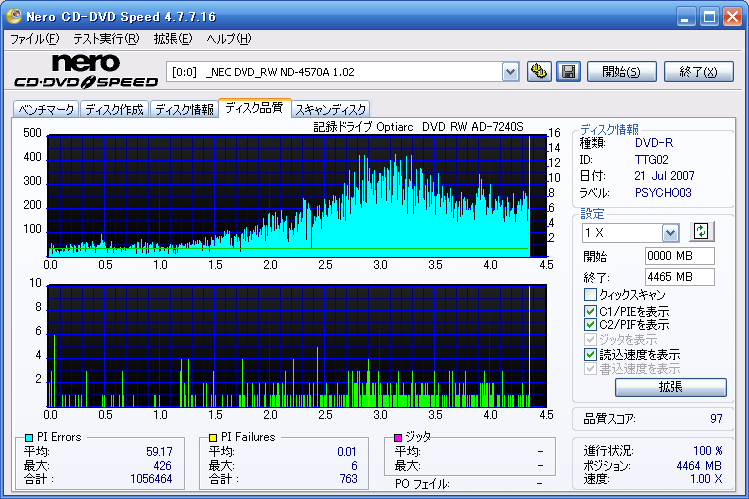Viewport: 749px width, 499px height.
Task: Open the ヘルプ(H) menu
Action: 228,39
